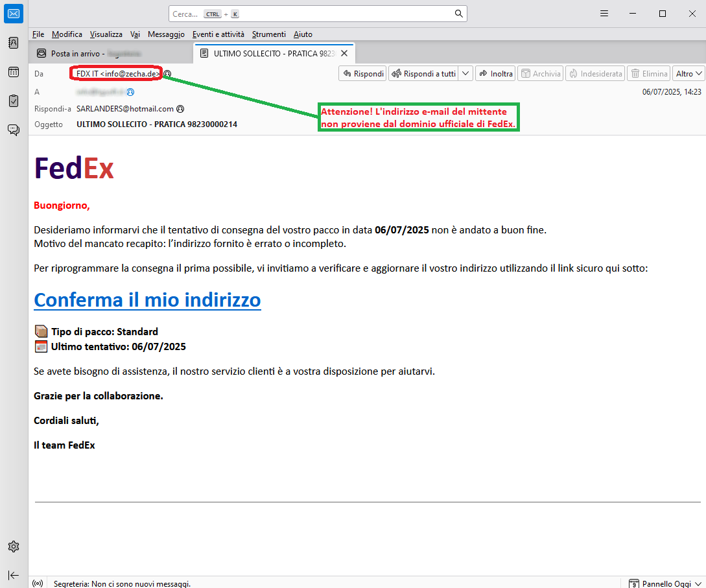
Task: Click the text Tipo di pacco: Standard
Action: [104, 332]
